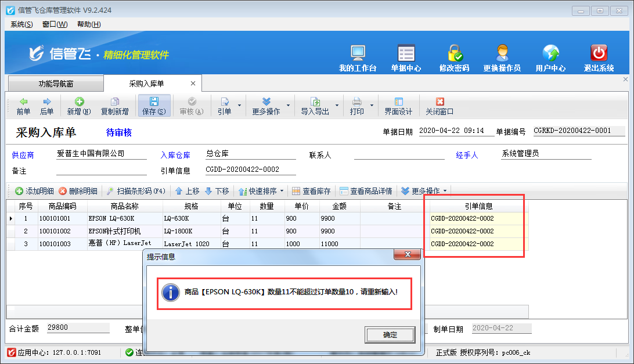Expand the 打印 print dropdown arrow

point(372,106)
